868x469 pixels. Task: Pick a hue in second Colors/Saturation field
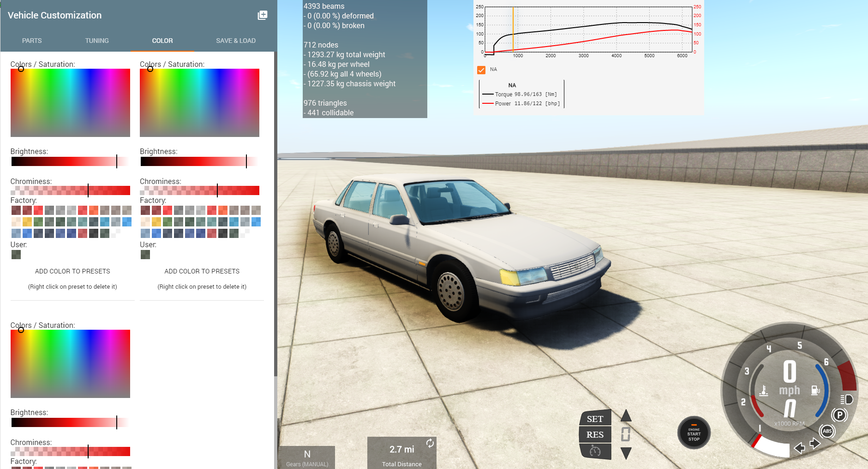coord(199,103)
